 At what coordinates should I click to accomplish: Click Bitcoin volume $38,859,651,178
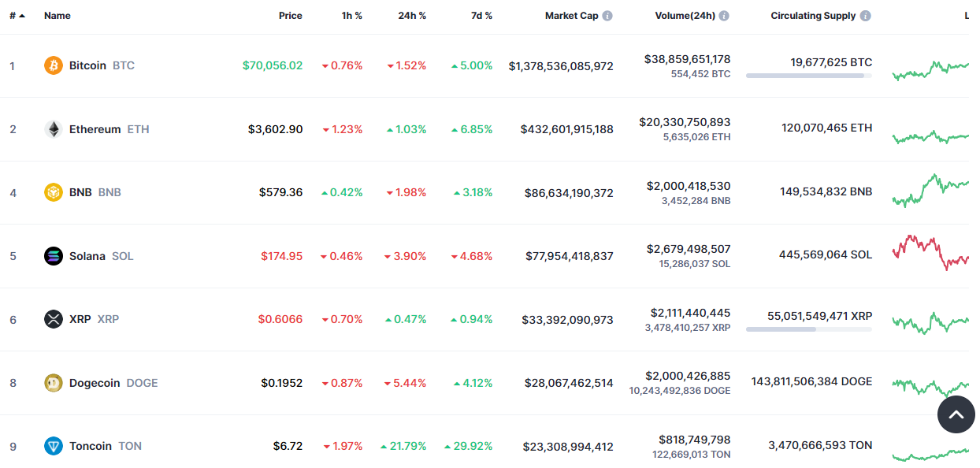[687, 59]
